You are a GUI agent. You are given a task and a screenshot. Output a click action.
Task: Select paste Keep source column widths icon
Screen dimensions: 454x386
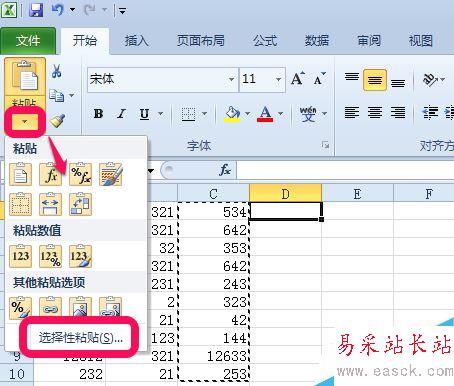click(50, 204)
